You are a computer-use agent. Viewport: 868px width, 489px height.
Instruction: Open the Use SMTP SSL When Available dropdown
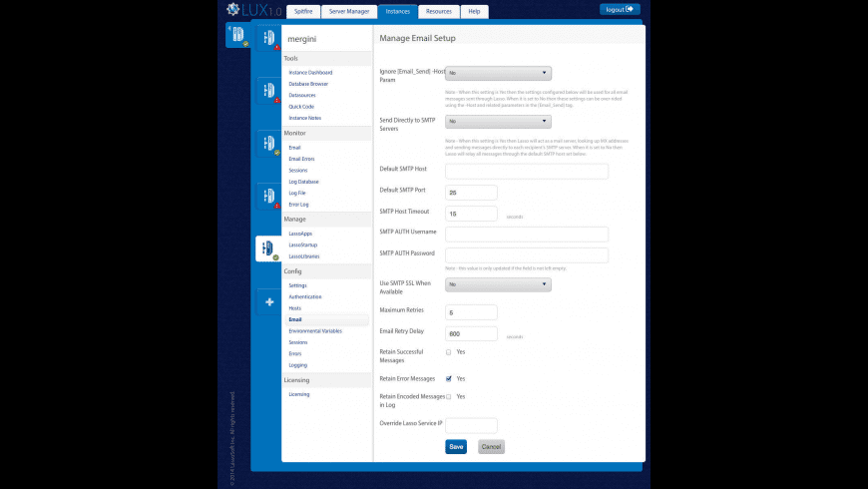pos(498,284)
